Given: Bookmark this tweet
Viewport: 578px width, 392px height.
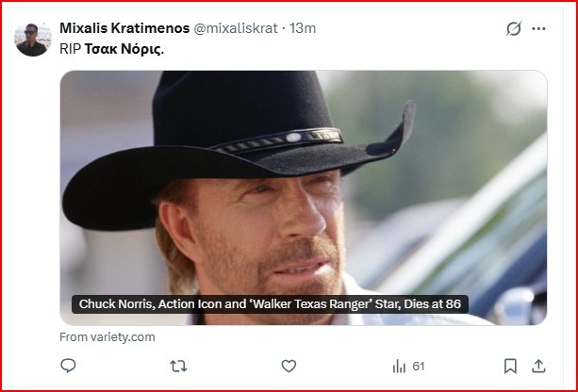Looking at the screenshot, I should [510, 366].
